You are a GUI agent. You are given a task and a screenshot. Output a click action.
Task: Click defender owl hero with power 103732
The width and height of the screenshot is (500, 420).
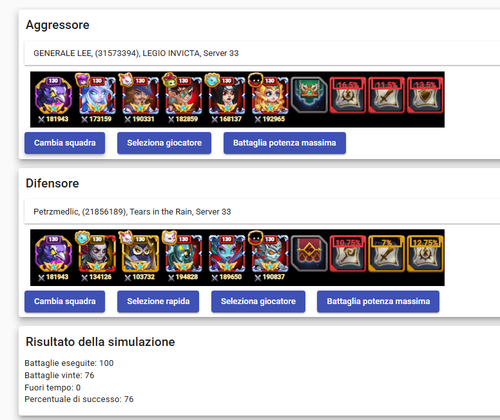coord(140,257)
